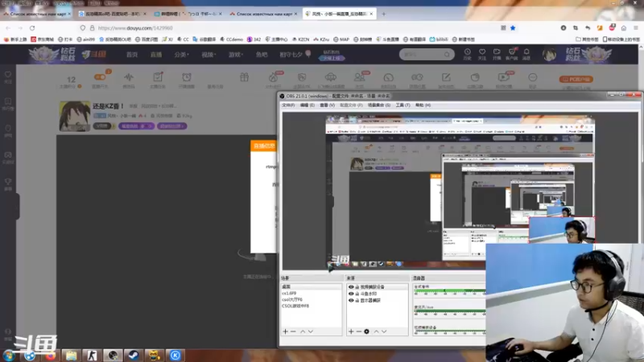This screenshot has height=362, width=644.
Task: Expand the Douyu 视频 dropdown
Action: click(x=208, y=55)
